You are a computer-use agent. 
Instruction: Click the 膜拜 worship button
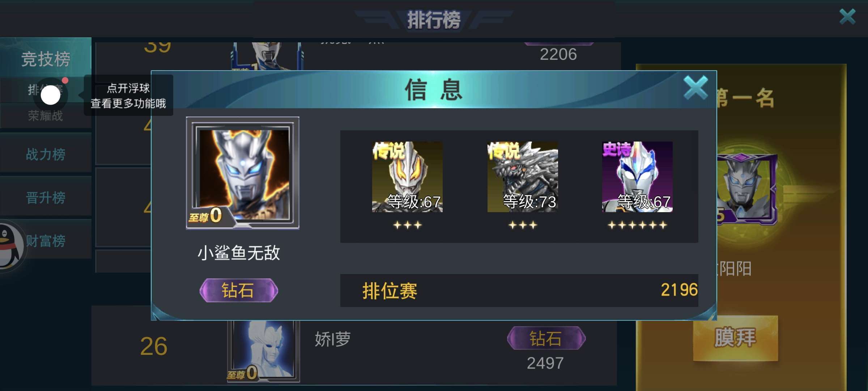[x=735, y=338]
